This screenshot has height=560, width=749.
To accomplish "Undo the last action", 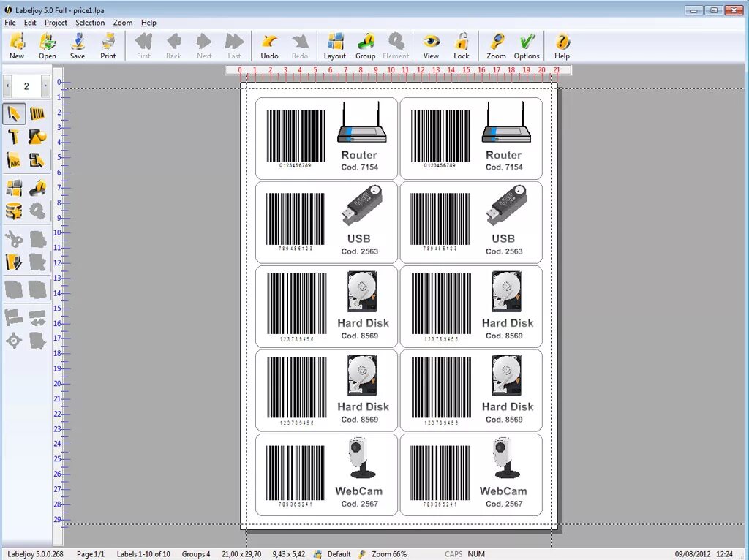I will coord(269,46).
